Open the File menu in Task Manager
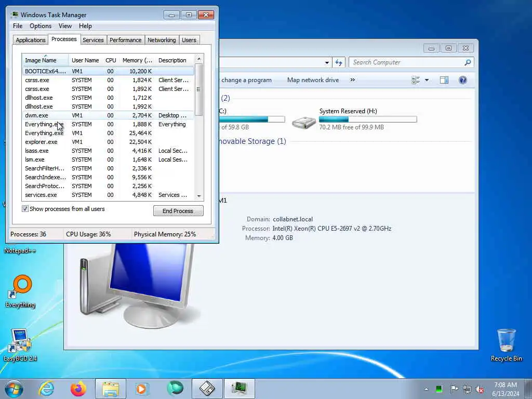The width and height of the screenshot is (532, 399). (x=18, y=26)
